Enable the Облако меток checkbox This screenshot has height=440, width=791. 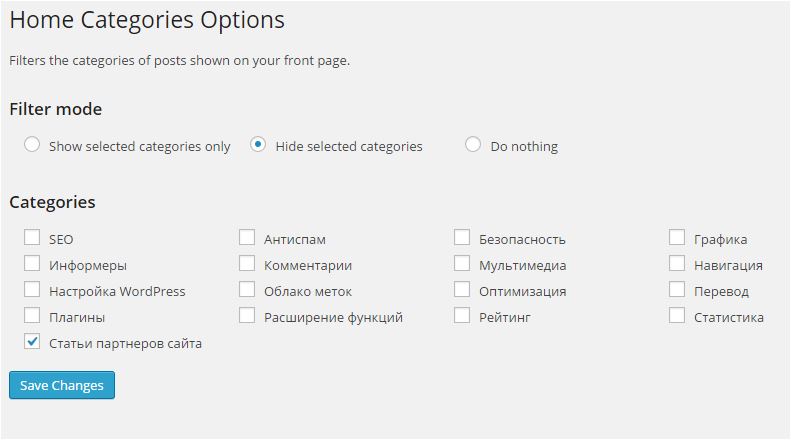click(247, 290)
